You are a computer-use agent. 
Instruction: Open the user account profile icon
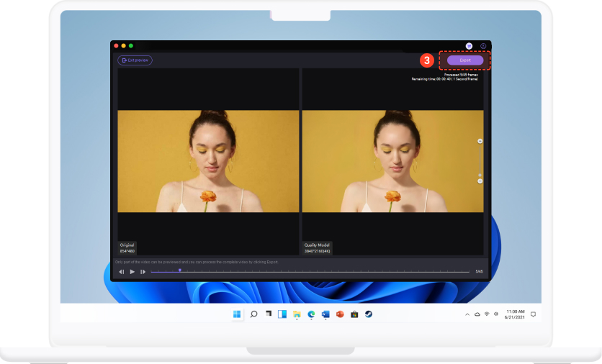point(483,45)
